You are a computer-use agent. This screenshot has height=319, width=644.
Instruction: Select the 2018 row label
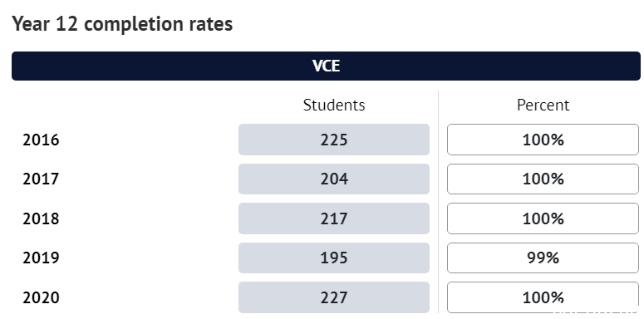point(41,218)
